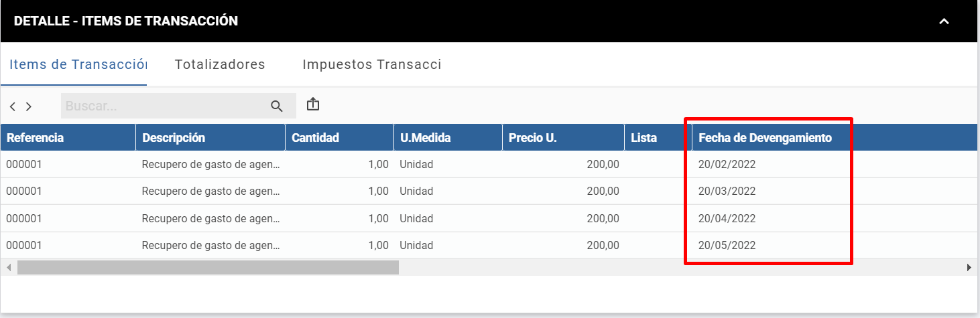Click the export share icon

coord(313,104)
